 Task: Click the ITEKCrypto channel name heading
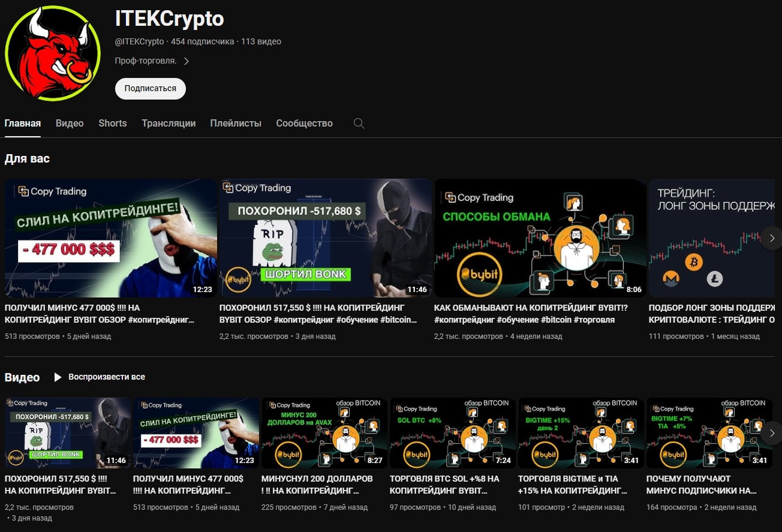(x=169, y=19)
